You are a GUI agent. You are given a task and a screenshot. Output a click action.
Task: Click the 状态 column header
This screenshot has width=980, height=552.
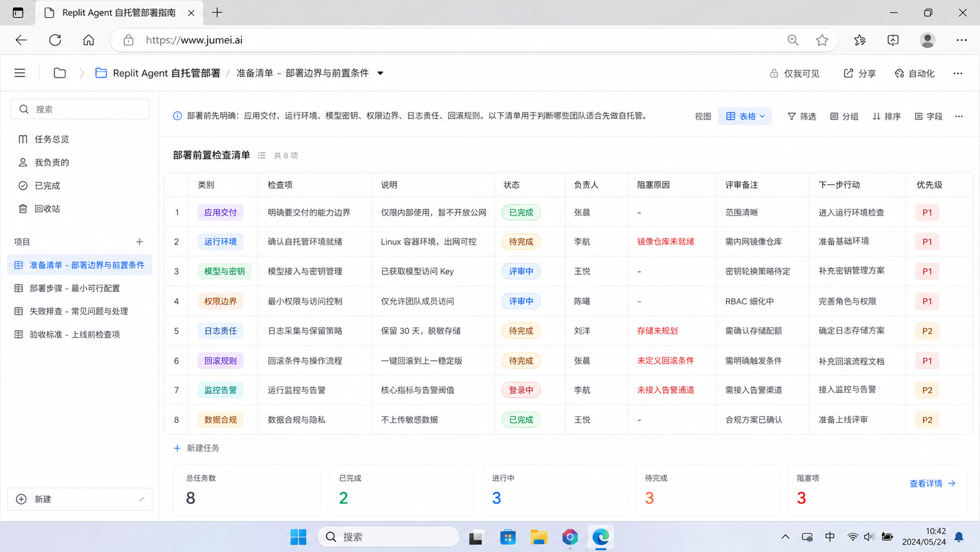click(530, 185)
